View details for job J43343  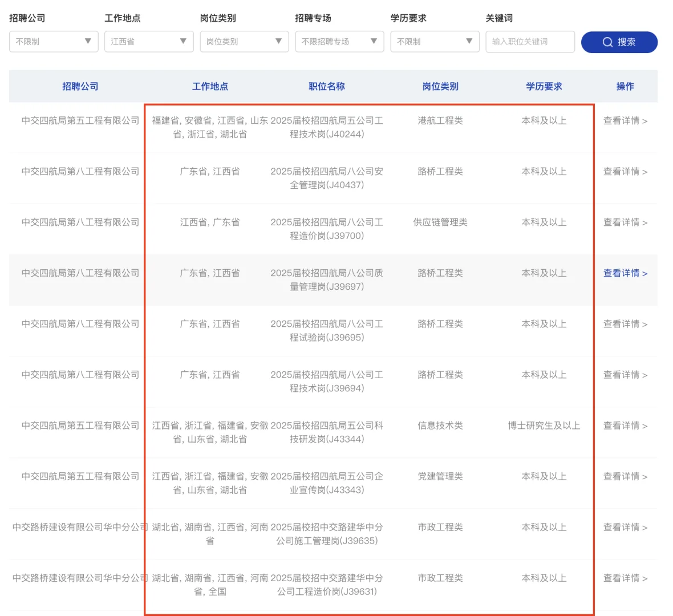click(625, 476)
